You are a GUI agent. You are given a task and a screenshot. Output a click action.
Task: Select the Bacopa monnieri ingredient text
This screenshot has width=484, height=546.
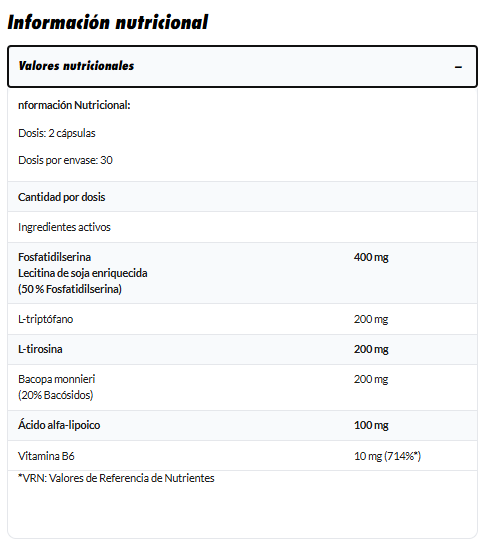57,379
